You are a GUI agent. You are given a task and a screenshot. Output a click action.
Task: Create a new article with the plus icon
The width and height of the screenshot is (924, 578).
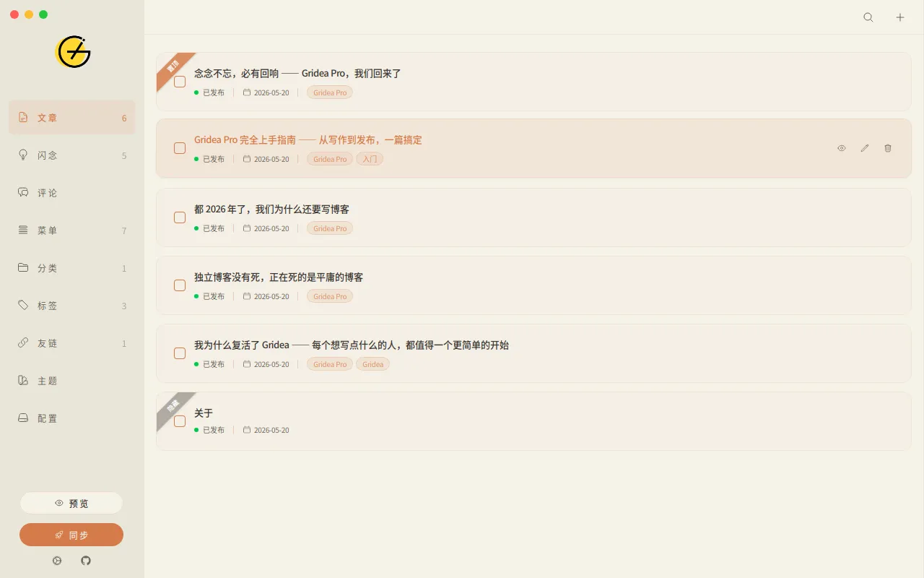coord(900,17)
